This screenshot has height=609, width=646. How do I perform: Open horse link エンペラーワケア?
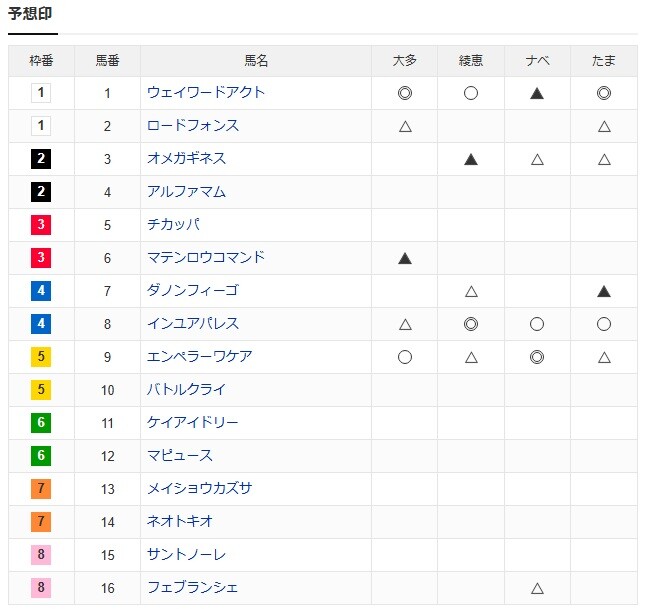tap(199, 356)
